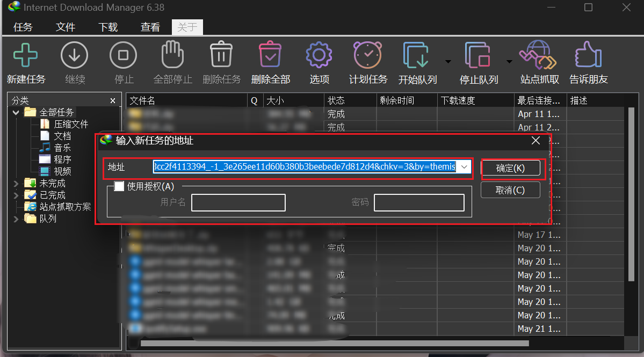The width and height of the screenshot is (644, 357).
Task: Select the 程序 programs category
Action: [62, 159]
